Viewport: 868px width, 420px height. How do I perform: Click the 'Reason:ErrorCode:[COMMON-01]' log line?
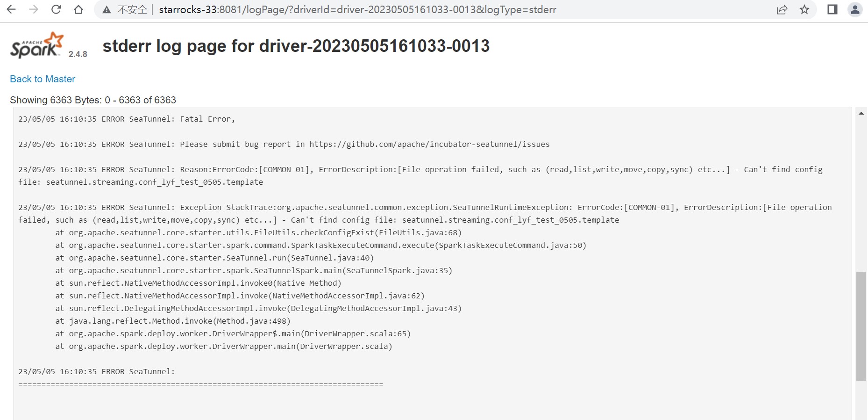(x=420, y=170)
